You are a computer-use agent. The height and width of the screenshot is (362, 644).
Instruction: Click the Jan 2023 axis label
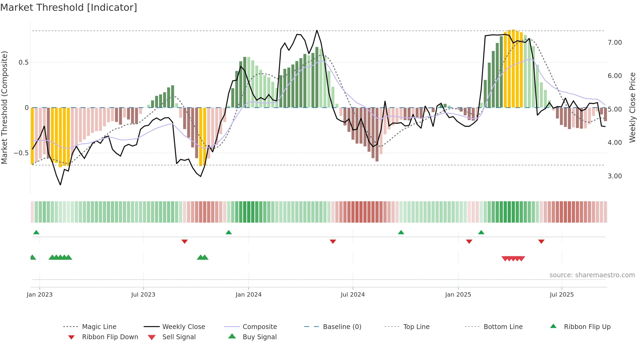click(40, 295)
